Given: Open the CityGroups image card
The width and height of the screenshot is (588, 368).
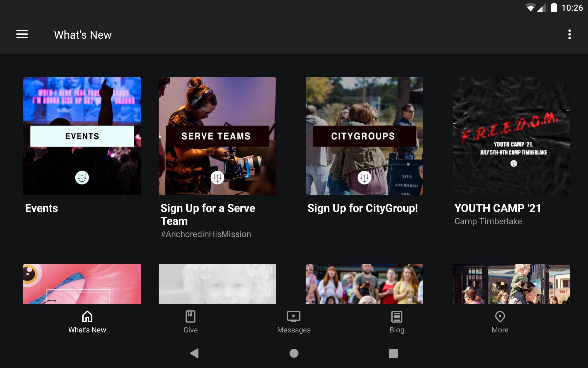Looking at the screenshot, I should point(364,136).
